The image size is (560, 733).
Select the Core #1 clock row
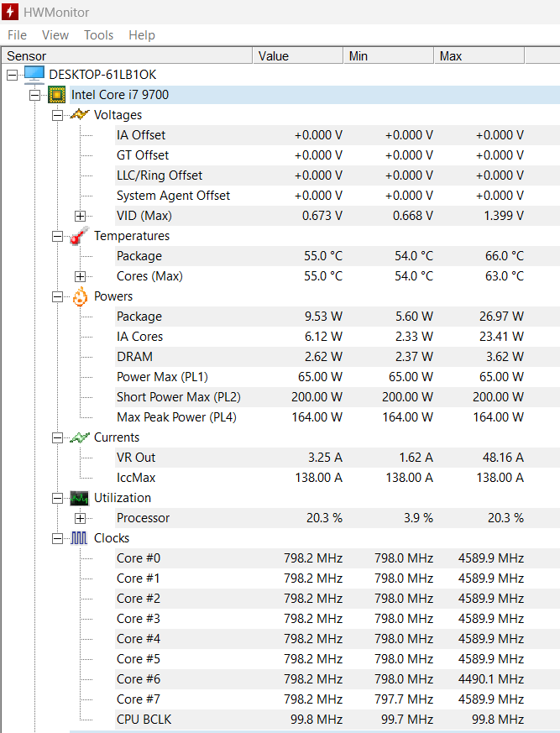pos(338,579)
